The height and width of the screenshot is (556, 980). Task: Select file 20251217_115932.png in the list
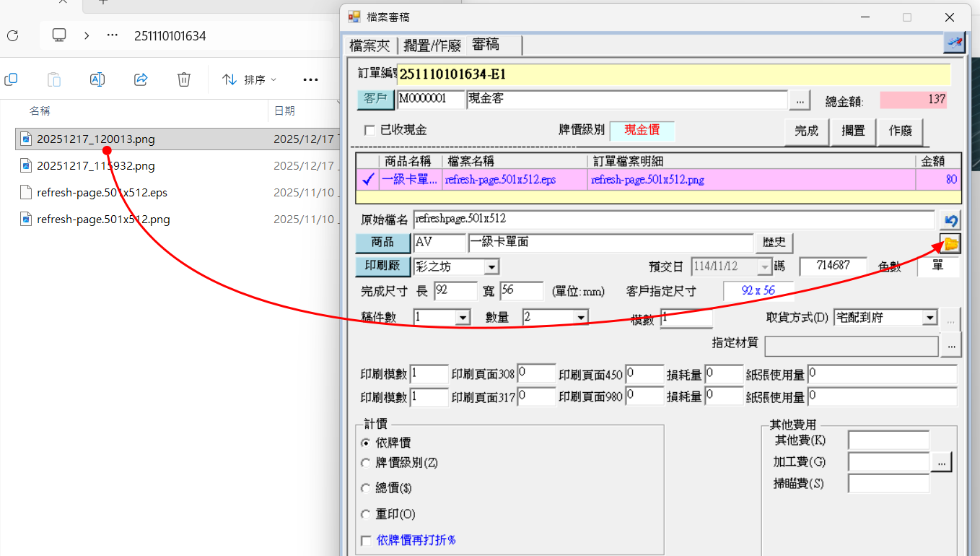coord(96,166)
